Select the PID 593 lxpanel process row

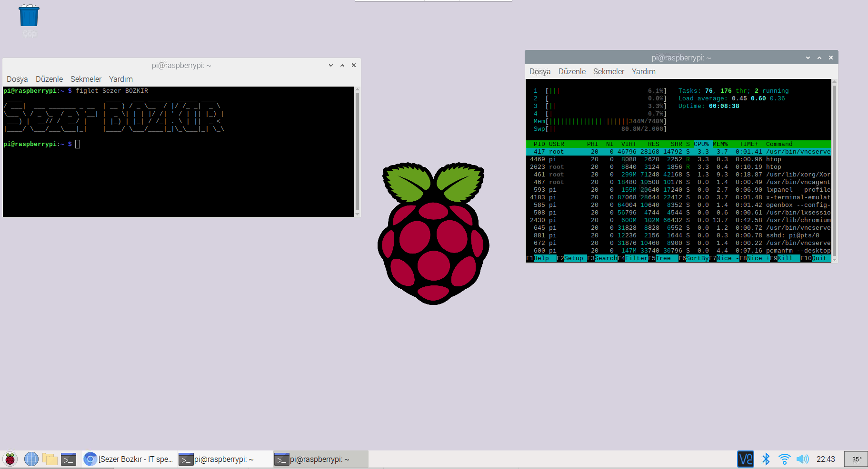coord(678,190)
